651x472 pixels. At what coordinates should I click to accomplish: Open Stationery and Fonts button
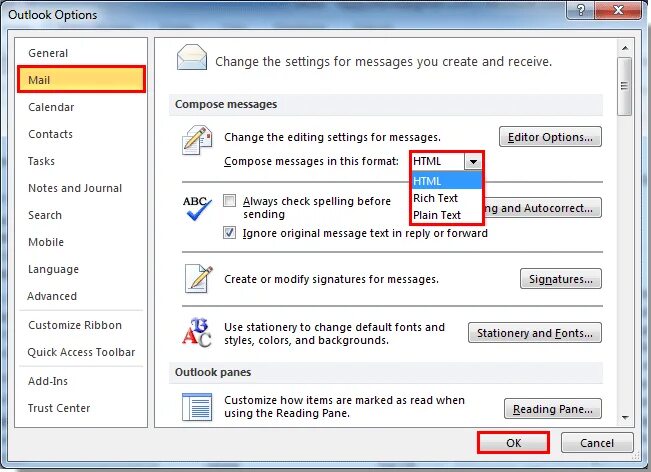(x=535, y=333)
